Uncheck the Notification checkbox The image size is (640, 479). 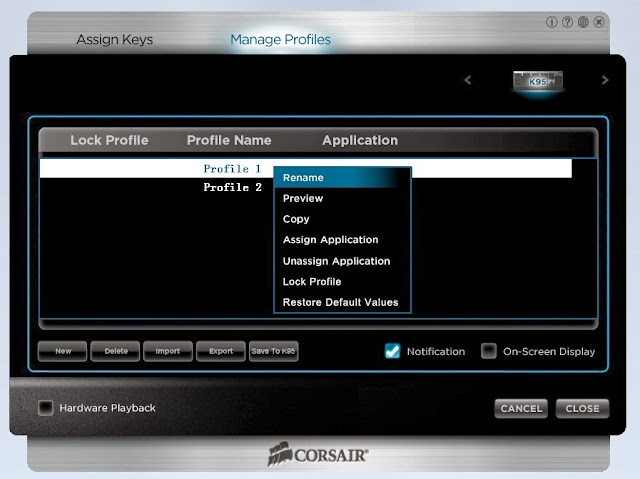[x=393, y=351]
